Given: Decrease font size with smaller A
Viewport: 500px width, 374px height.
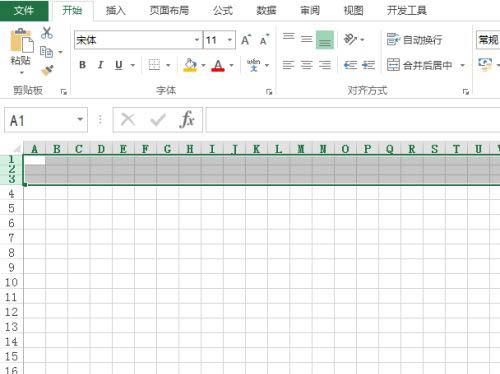Looking at the screenshot, I should coord(264,40).
